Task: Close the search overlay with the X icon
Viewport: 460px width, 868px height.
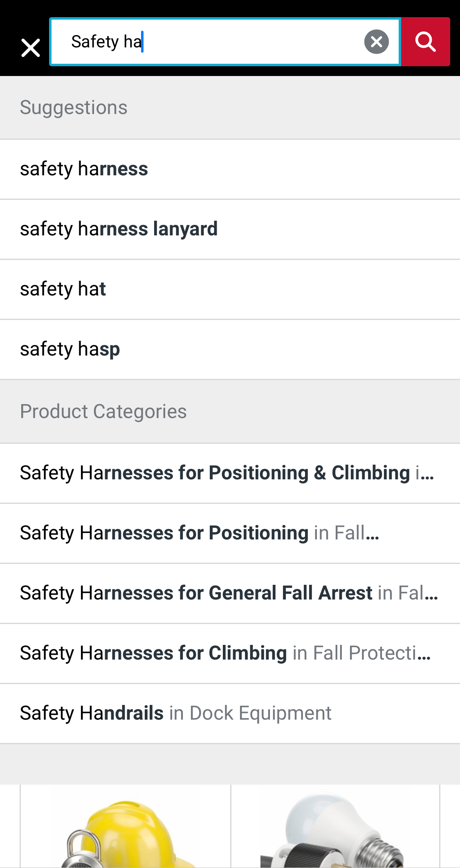Action: point(30,47)
